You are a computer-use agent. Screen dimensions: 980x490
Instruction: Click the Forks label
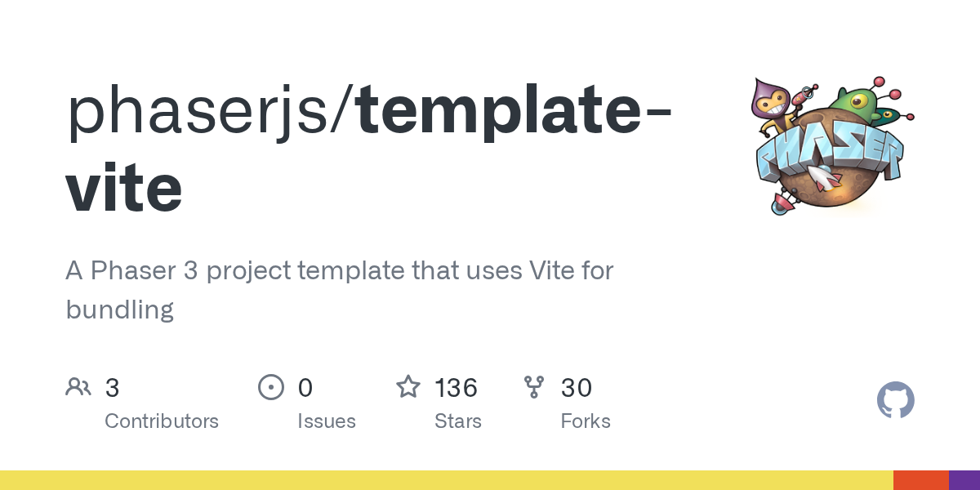(x=586, y=421)
